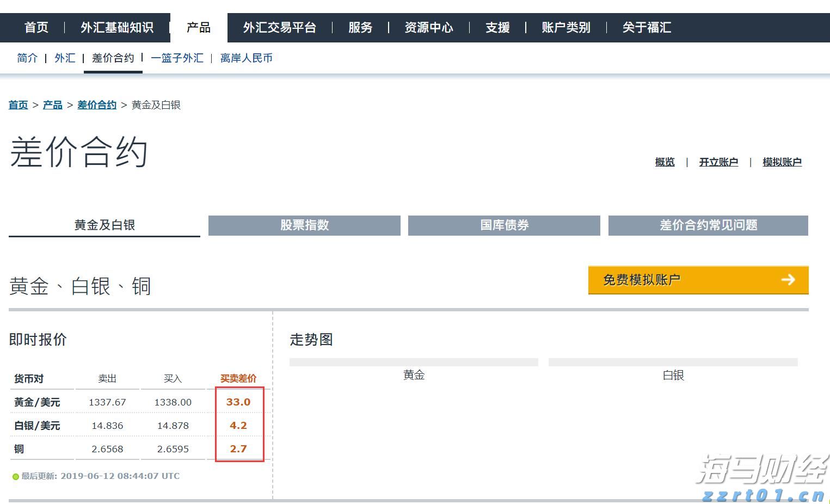830x504 pixels.
Task: Click 差价合约 in the breadcrumb trail
Action: (x=97, y=105)
